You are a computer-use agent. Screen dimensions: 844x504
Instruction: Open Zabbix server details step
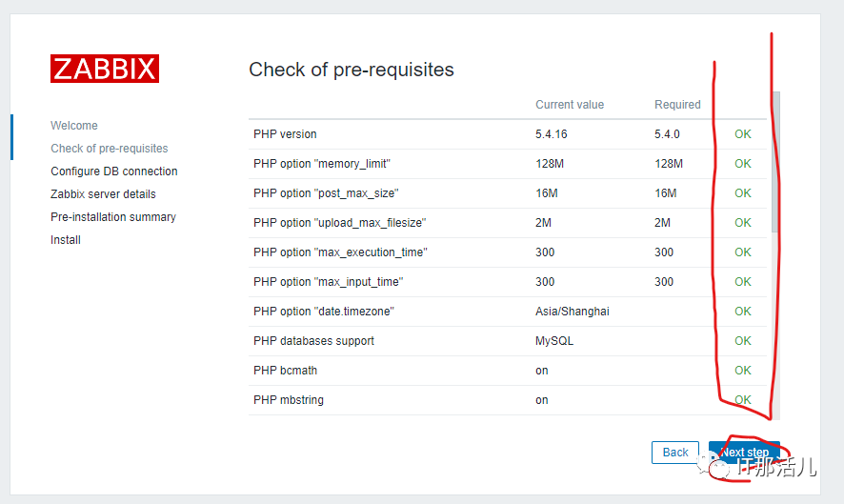[103, 193]
